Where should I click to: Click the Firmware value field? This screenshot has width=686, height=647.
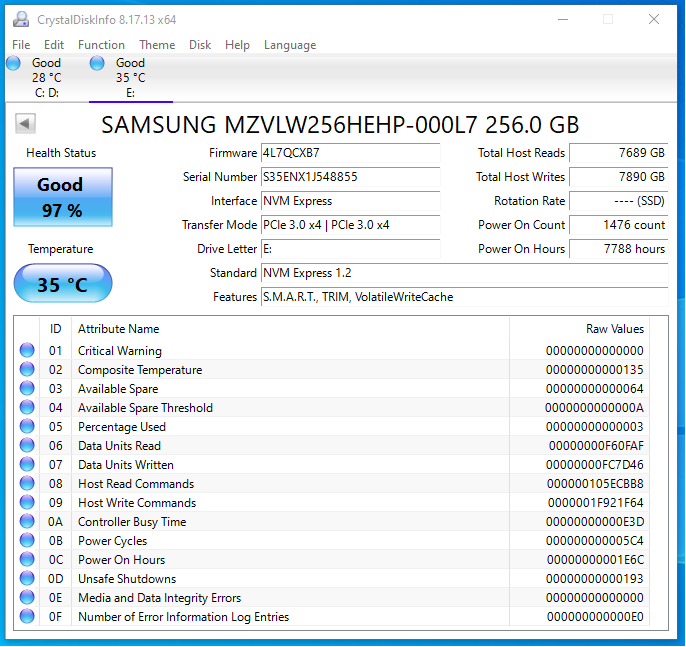point(349,153)
